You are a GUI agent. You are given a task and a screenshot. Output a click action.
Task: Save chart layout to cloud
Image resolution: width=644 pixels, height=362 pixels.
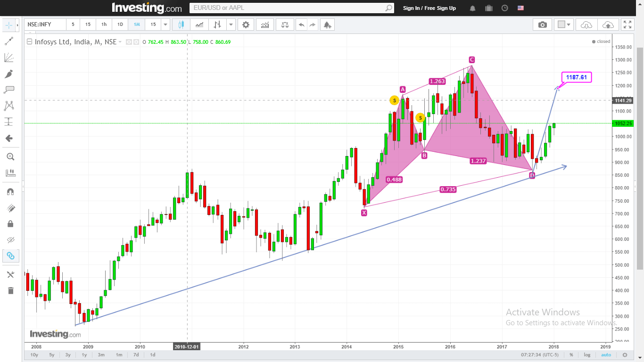608,25
